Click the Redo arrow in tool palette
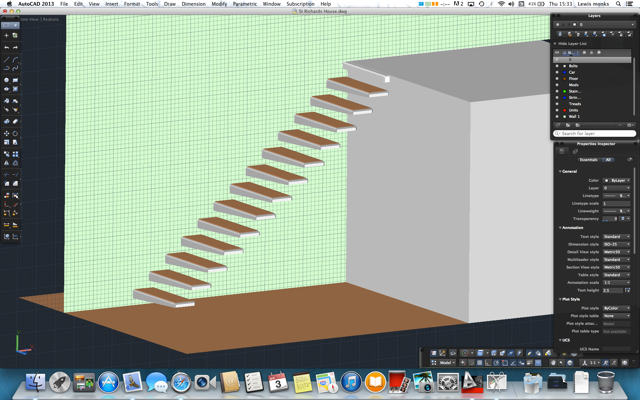The width and height of the screenshot is (640, 400). tap(15, 47)
